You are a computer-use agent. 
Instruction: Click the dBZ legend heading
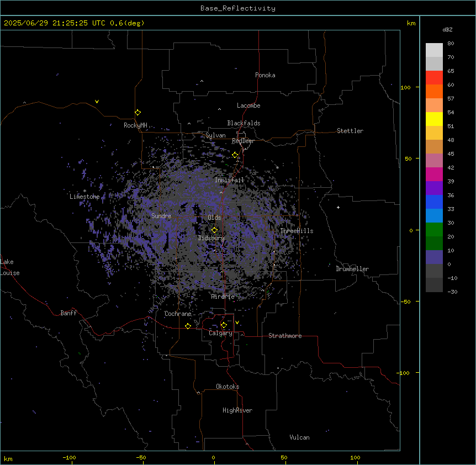(x=447, y=30)
